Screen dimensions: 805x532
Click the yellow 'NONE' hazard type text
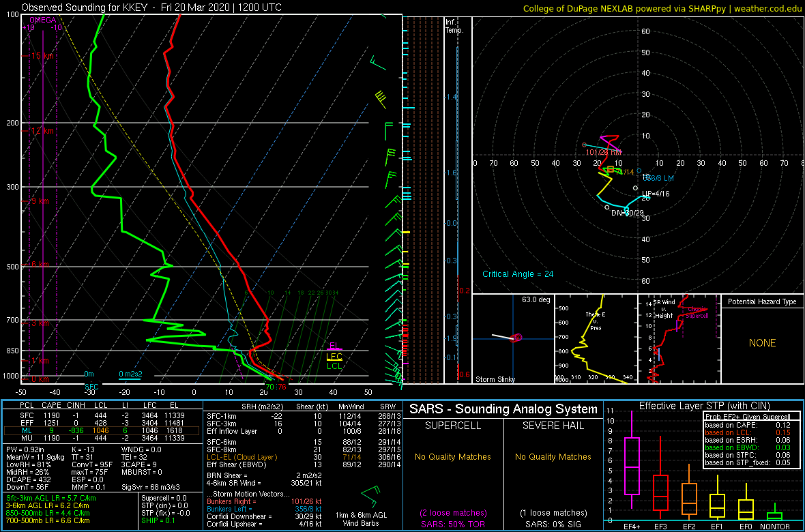click(x=762, y=343)
